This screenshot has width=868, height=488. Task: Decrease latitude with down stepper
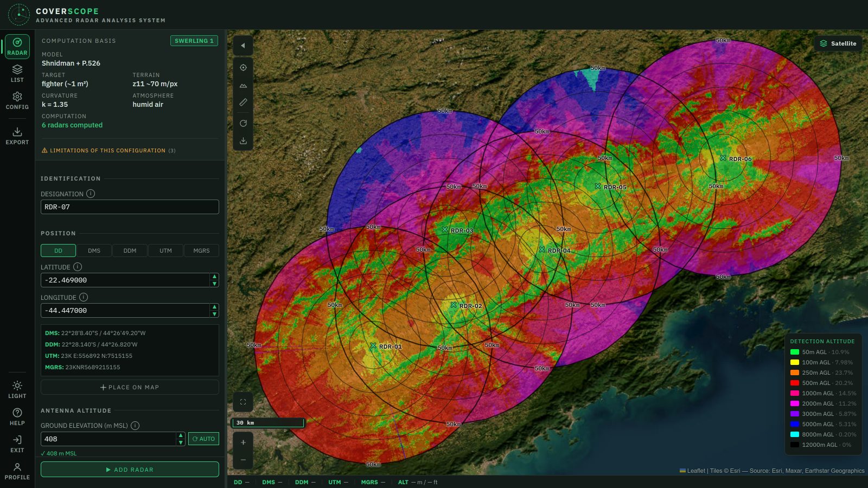click(x=214, y=284)
